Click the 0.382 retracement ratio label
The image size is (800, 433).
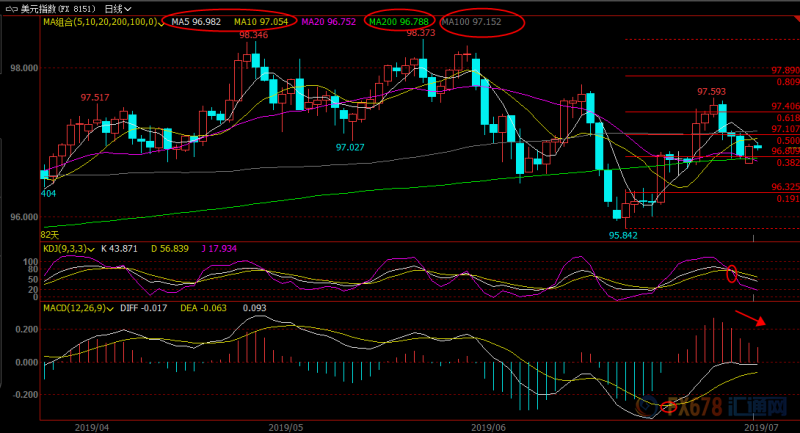pos(788,163)
